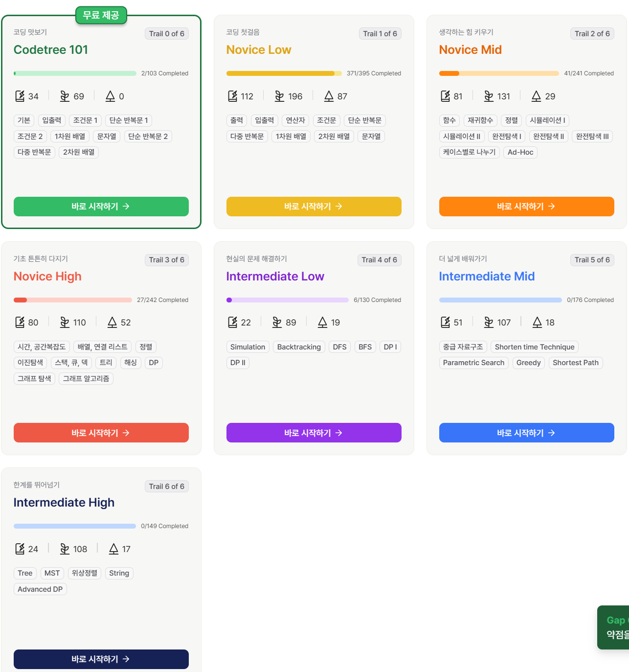The width and height of the screenshot is (629, 672).
Task: Click the sprout icon beside 196 in Novice Low
Action: [279, 96]
